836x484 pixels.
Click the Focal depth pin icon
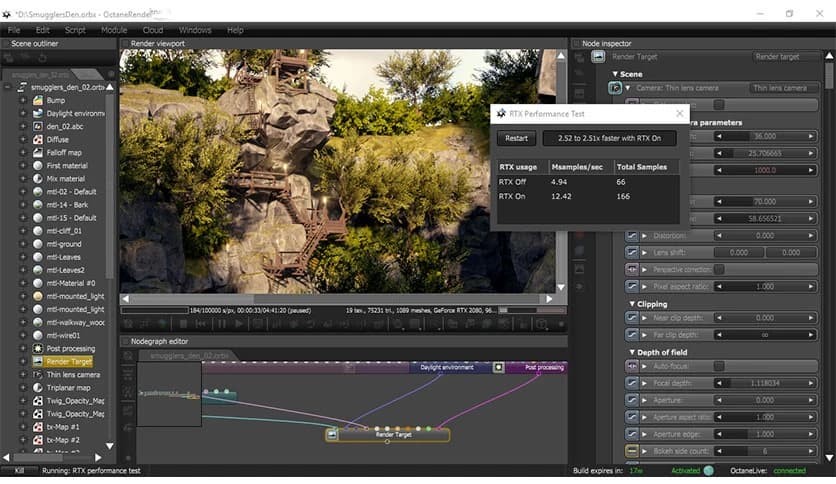coord(632,383)
